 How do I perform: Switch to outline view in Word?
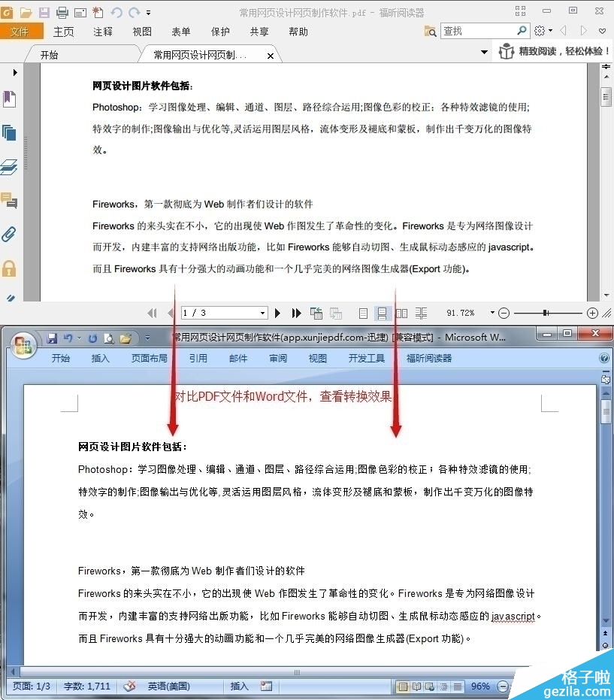[x=444, y=686]
